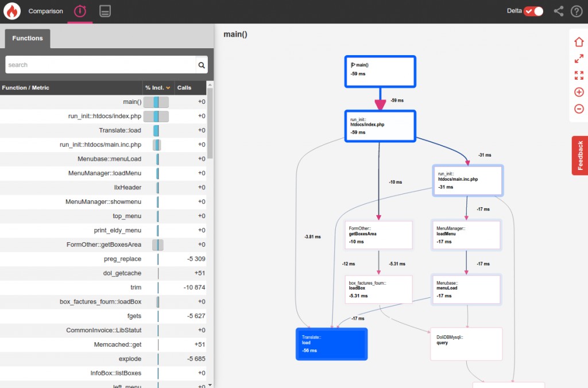Open the share profile icon
The height and width of the screenshot is (388, 588).
point(558,11)
